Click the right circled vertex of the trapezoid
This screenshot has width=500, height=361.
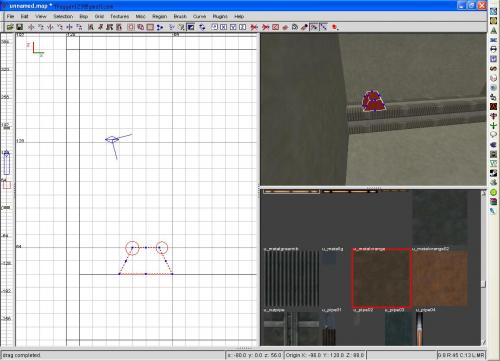[x=162, y=247]
